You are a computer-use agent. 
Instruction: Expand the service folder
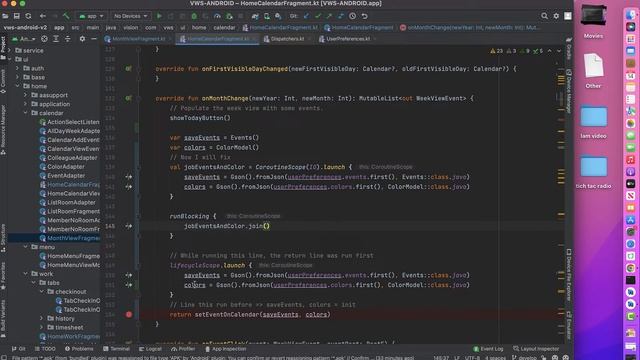10,51
